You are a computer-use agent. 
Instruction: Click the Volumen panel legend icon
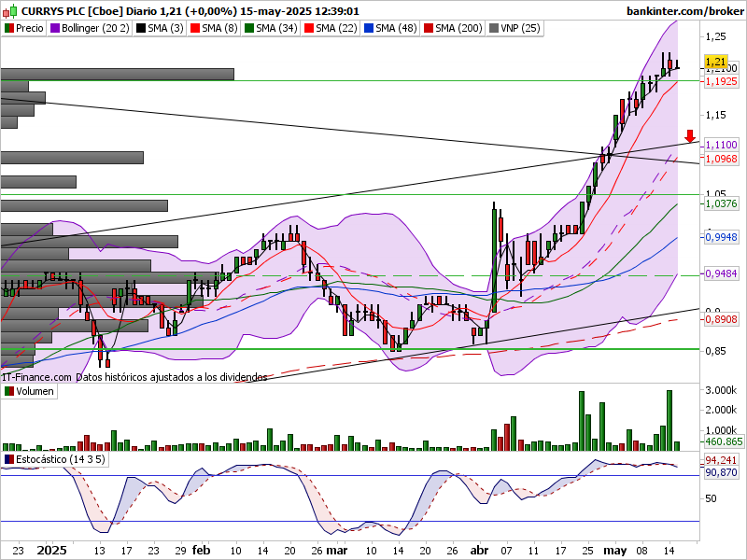tap(8, 391)
